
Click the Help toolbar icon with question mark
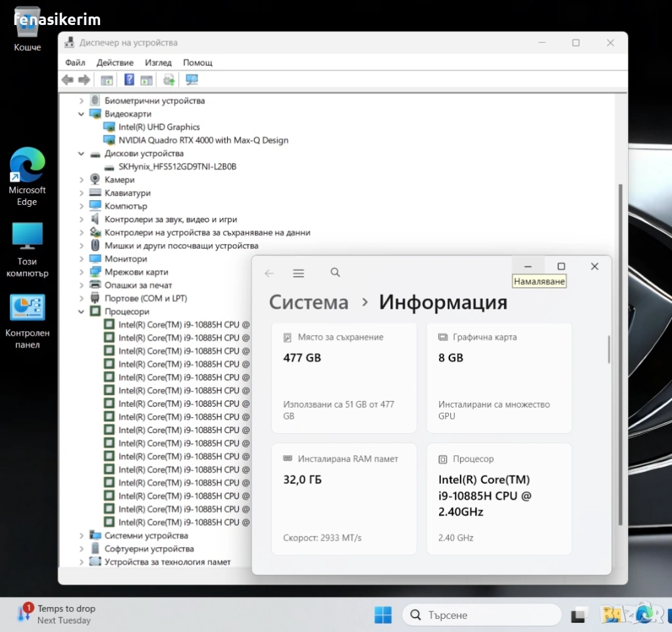(x=129, y=80)
